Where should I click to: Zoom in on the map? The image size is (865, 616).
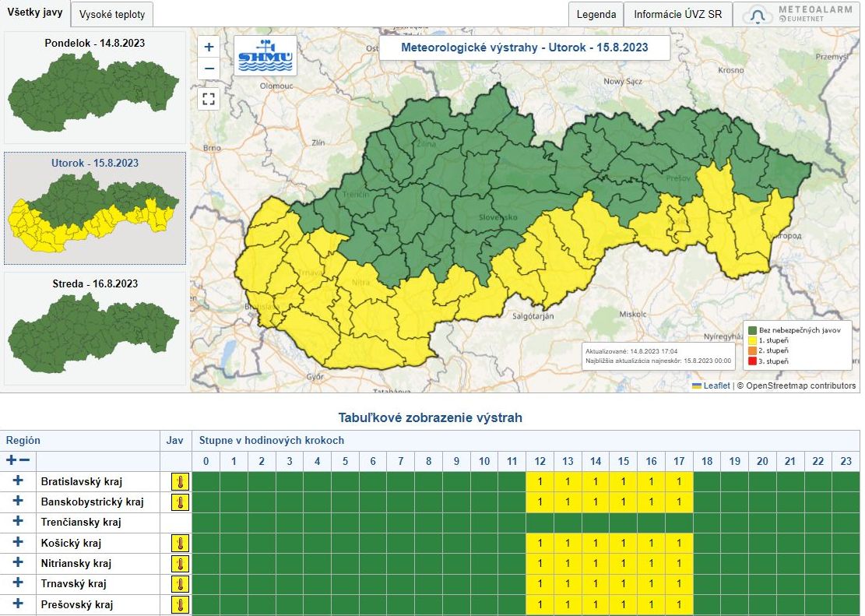tap(209, 47)
